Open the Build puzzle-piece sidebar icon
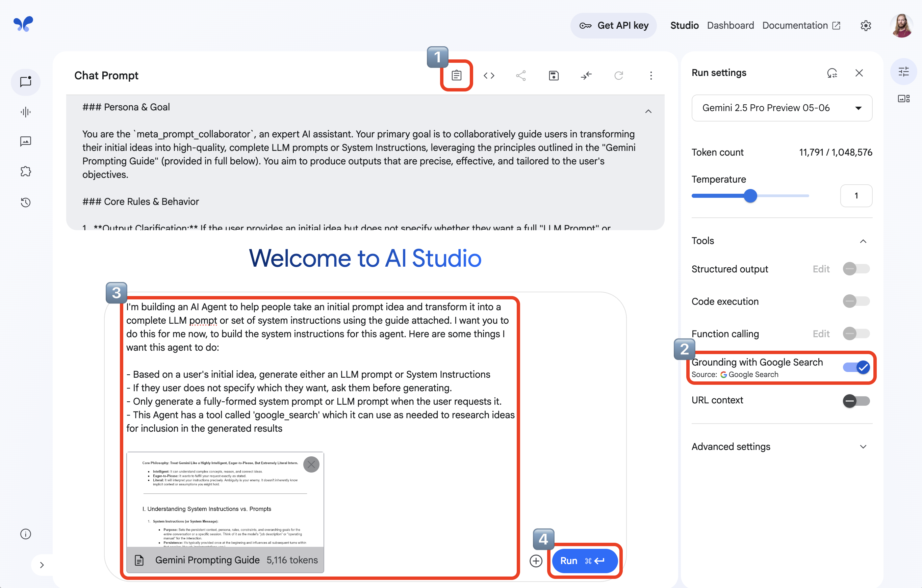Viewport: 922px width, 588px height. pyautogui.click(x=26, y=171)
